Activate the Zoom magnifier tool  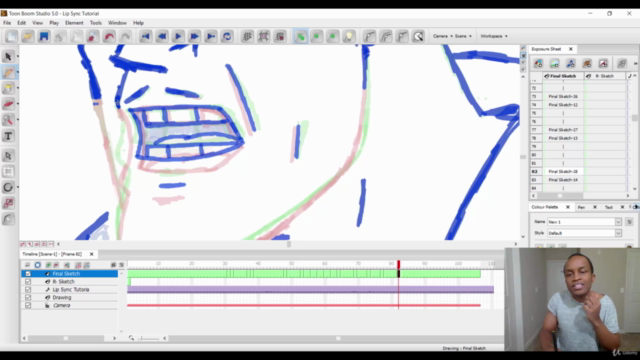click(8, 120)
